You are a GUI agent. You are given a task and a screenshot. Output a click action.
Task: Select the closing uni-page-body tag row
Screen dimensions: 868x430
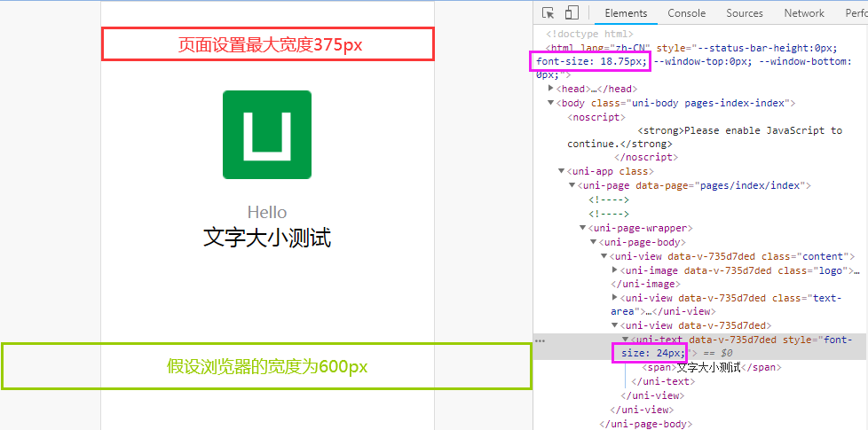tap(647, 424)
